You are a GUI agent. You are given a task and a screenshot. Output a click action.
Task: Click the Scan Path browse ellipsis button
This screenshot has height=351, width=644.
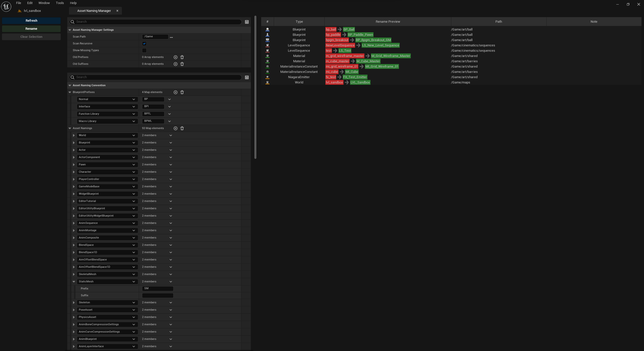pos(172,37)
